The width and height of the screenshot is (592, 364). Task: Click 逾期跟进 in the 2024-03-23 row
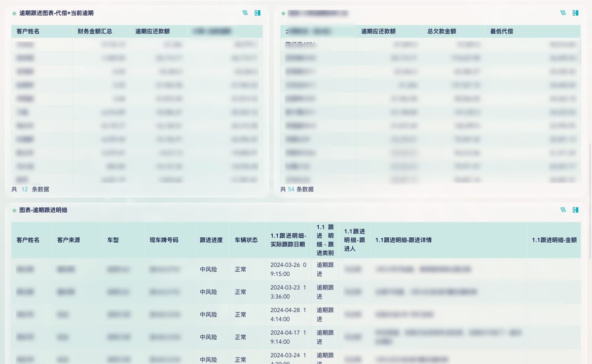tap(325, 292)
